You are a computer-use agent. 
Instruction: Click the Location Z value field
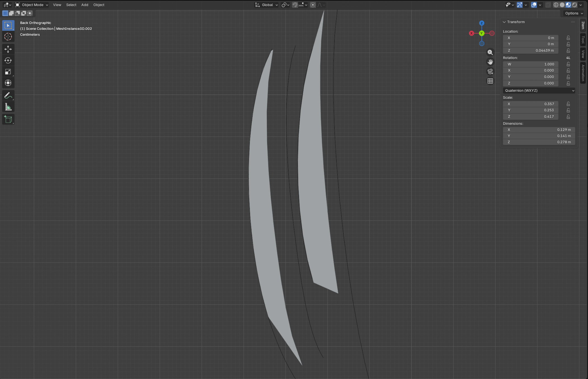(x=530, y=50)
